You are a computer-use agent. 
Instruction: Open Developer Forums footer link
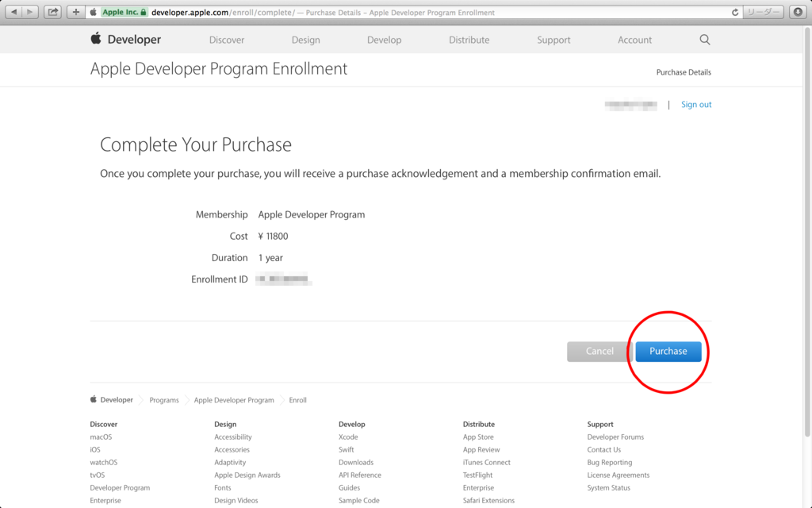tap(615, 437)
